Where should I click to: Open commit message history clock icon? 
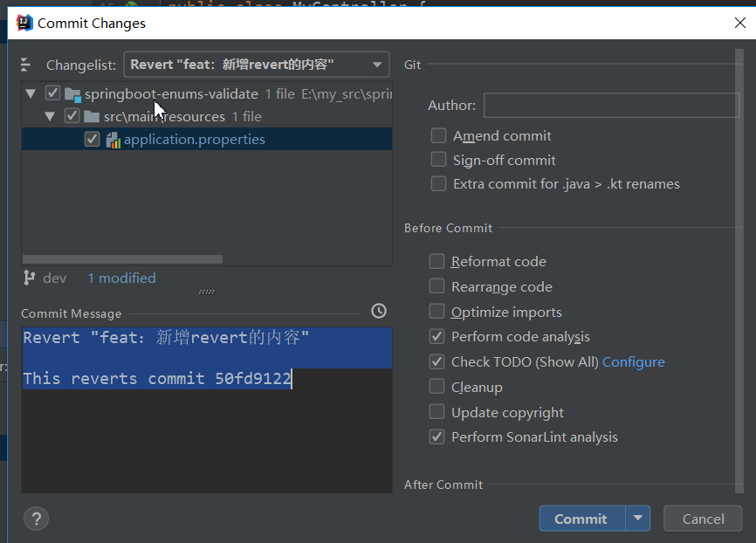point(378,311)
